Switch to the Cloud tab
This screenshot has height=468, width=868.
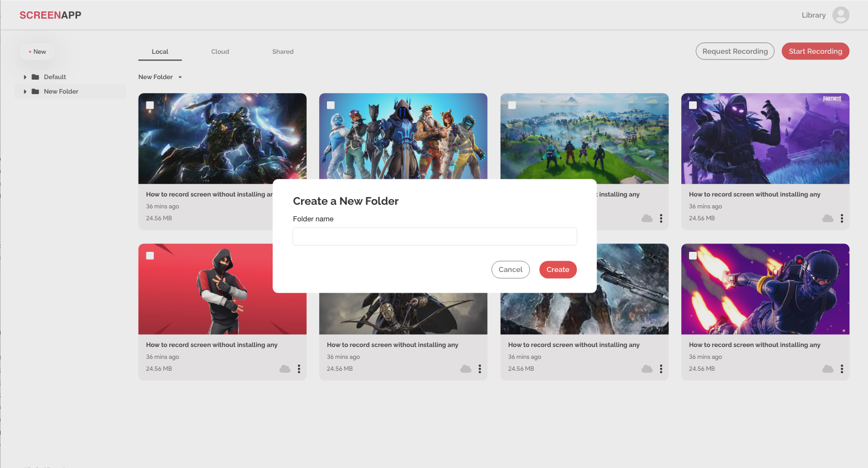point(220,52)
